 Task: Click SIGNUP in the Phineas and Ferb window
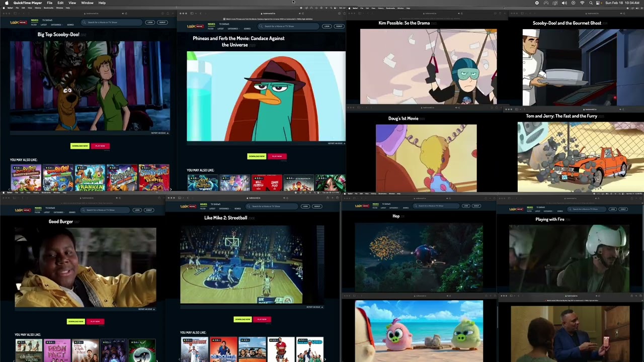click(339, 26)
